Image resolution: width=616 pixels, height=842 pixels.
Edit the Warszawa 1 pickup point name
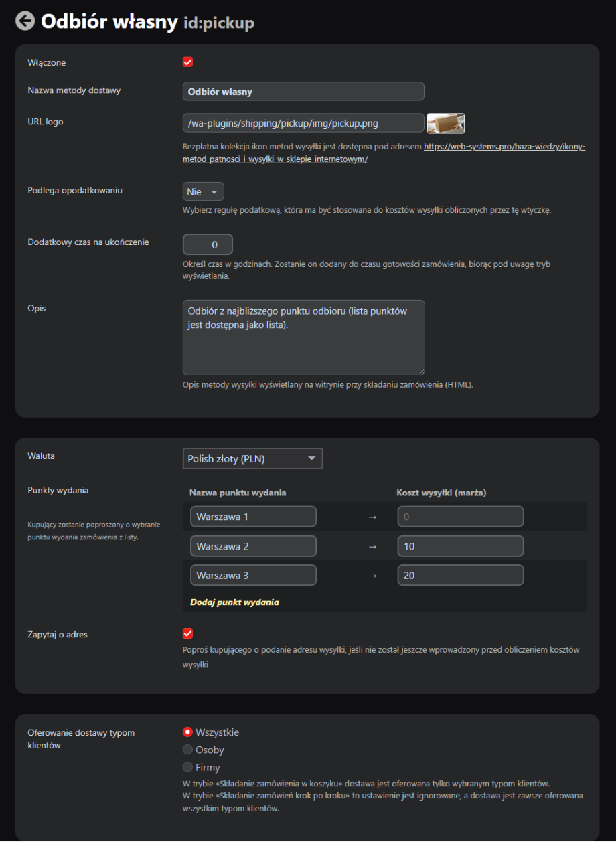253,517
